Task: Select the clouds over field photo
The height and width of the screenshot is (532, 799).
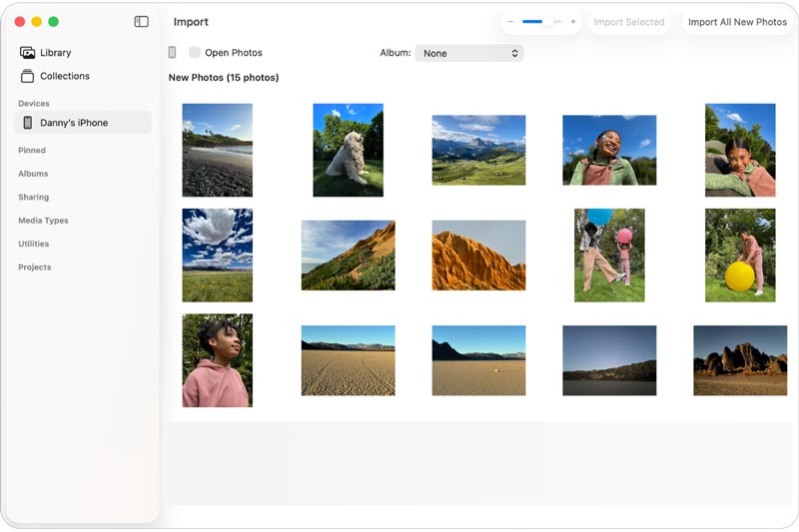Action: [x=218, y=256]
